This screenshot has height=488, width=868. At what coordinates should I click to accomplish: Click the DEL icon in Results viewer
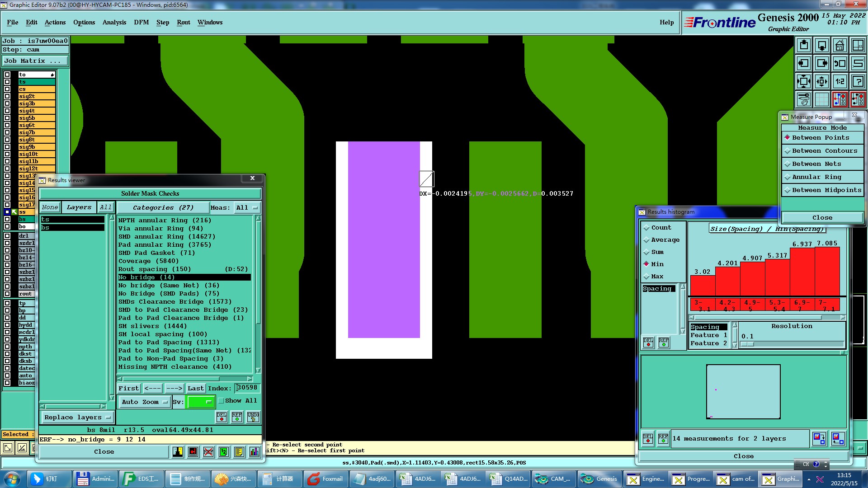222,417
